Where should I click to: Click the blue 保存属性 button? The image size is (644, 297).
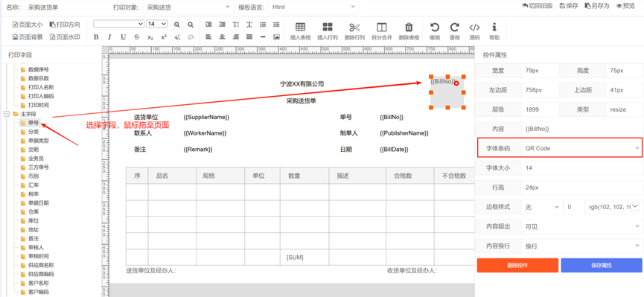602,266
